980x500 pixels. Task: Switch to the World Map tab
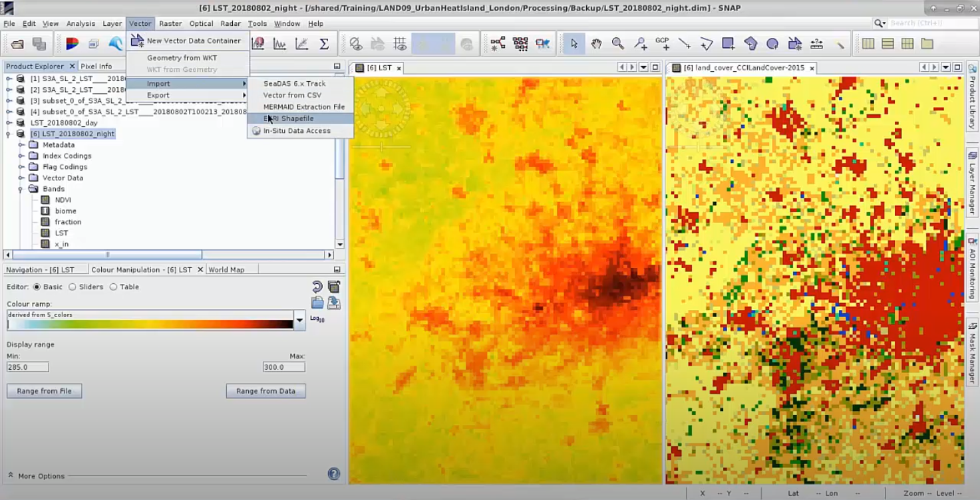[226, 270]
